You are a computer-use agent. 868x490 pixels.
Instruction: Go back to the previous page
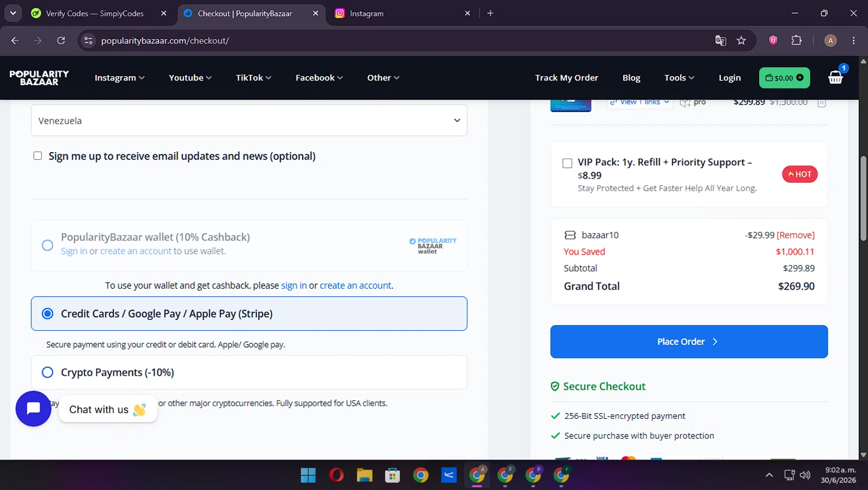(15, 40)
